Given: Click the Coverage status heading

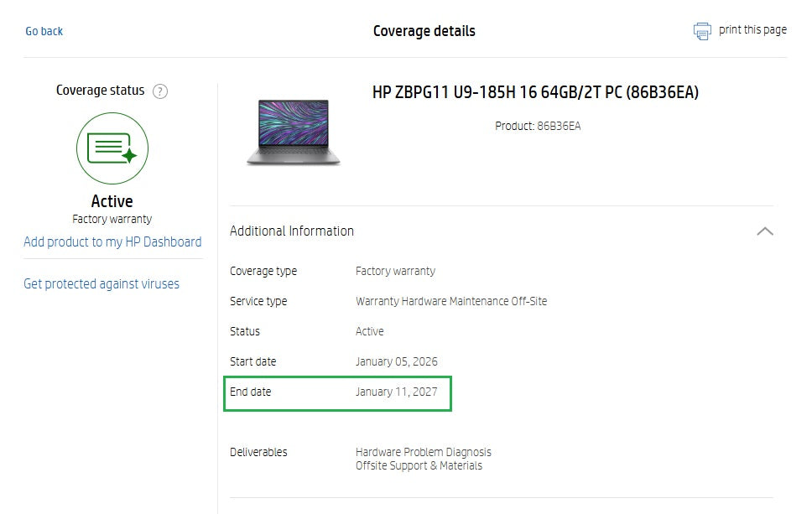Looking at the screenshot, I should tap(100, 90).
